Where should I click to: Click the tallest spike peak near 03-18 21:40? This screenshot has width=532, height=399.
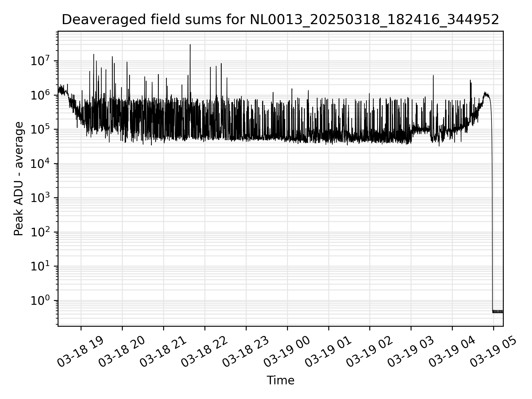(x=190, y=45)
